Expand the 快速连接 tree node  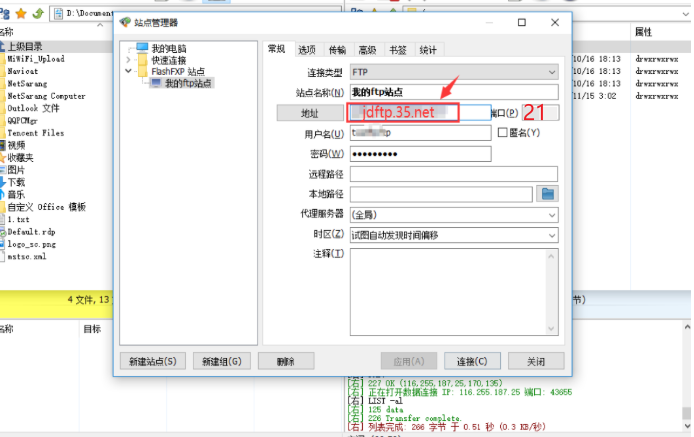pyautogui.click(x=128, y=60)
